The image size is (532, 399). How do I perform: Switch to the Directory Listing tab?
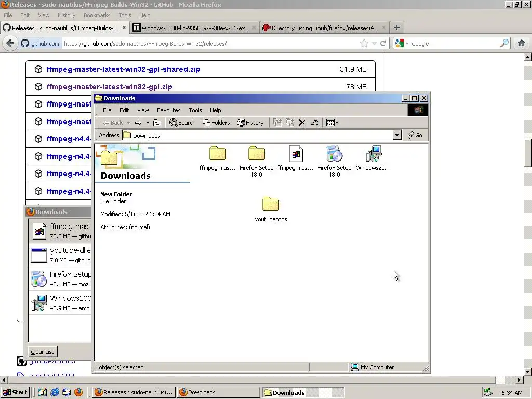(x=324, y=28)
